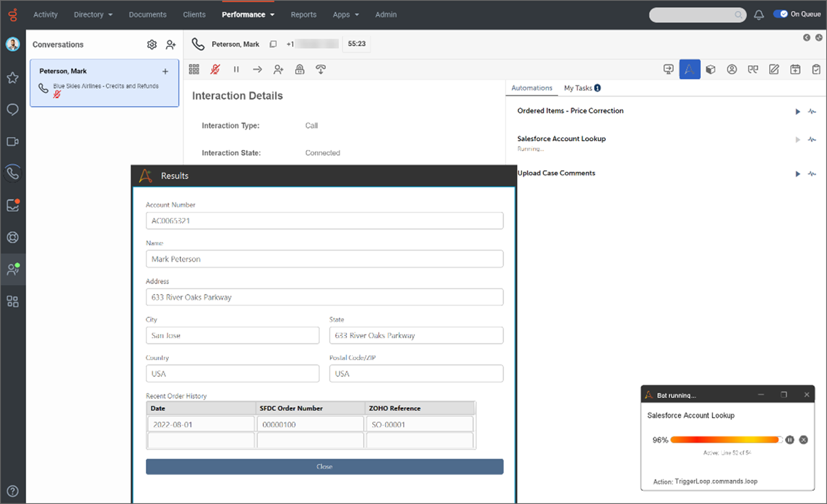Open the dialpad icon in call toolbar
Screen dimensions: 827x504
tap(194, 69)
